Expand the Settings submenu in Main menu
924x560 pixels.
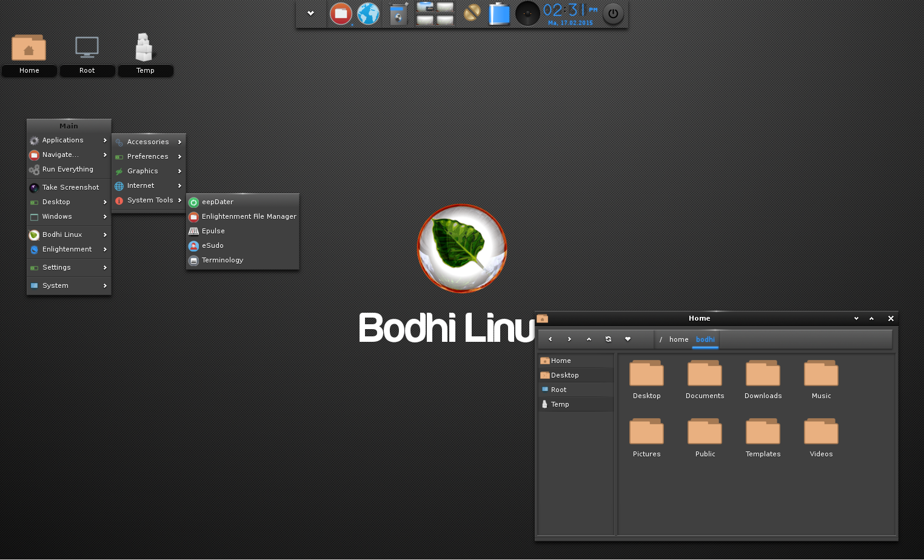point(56,267)
